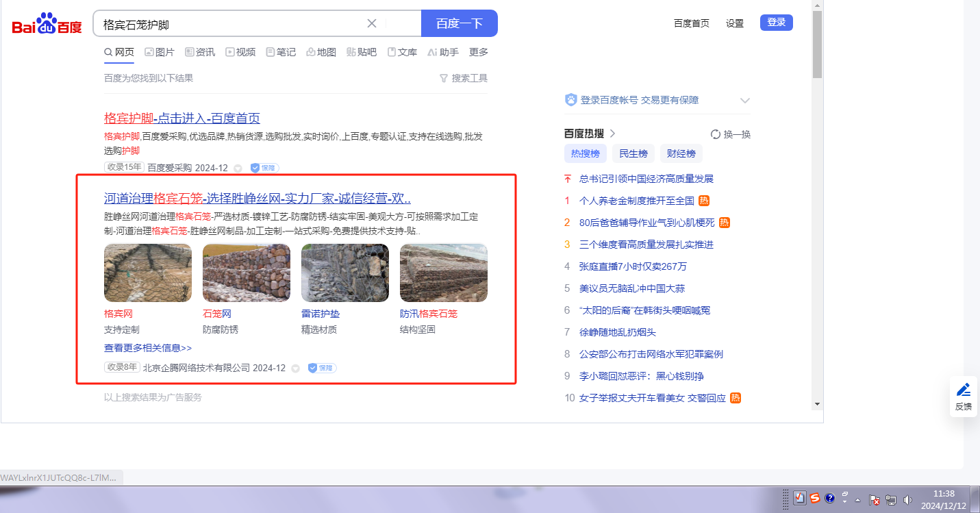Open the Sogou input method tray icon
980x513 pixels.
[815, 499]
